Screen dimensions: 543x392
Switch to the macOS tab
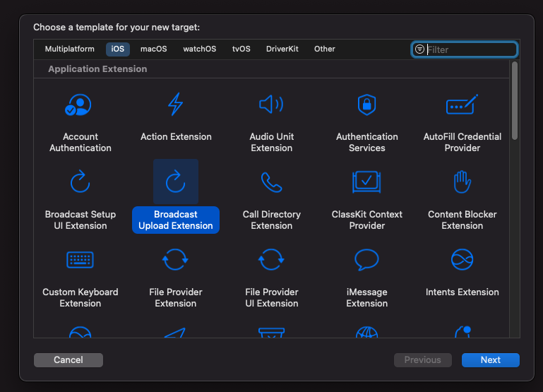pos(154,49)
